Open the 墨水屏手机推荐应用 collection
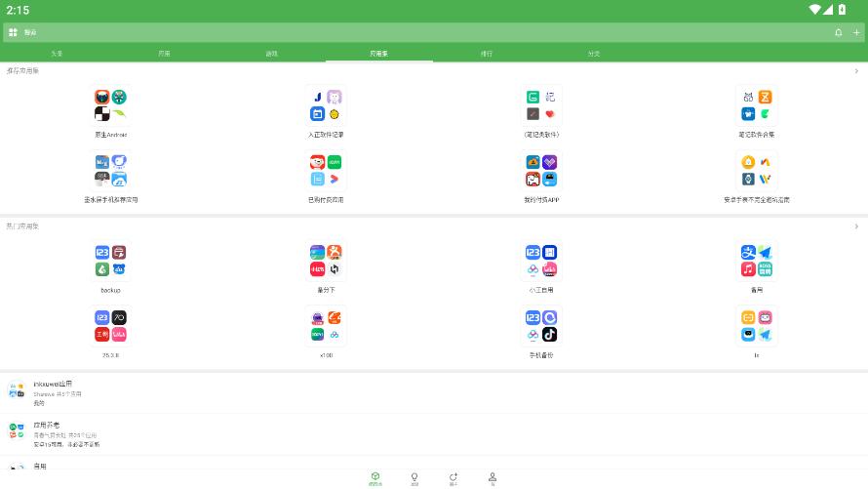 tap(111, 178)
